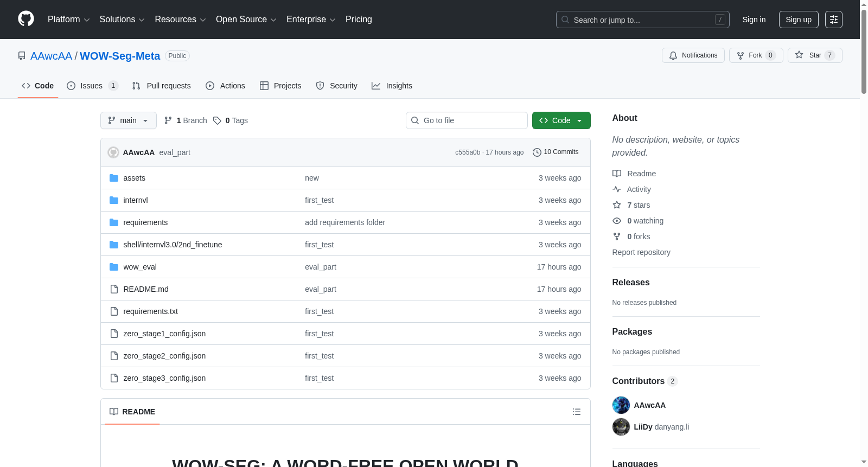This screenshot has width=868, height=467.
Task: Click the forks icon in About
Action: pyautogui.click(x=617, y=236)
